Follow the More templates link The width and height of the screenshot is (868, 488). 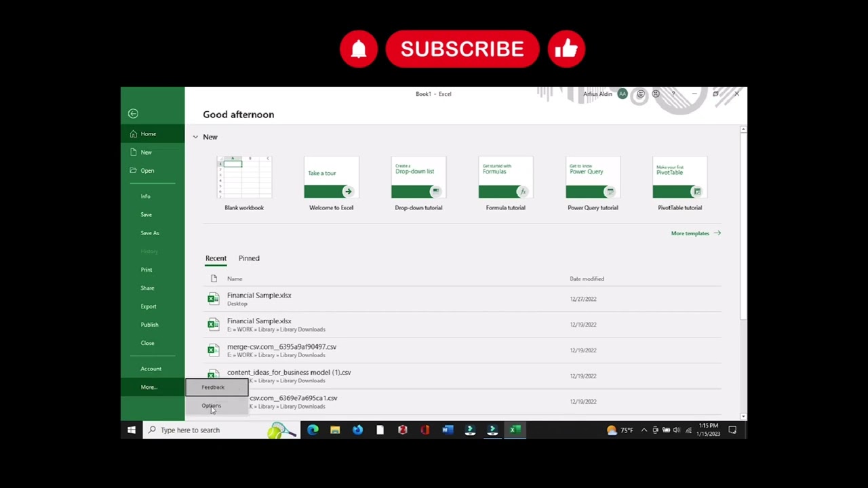point(696,233)
